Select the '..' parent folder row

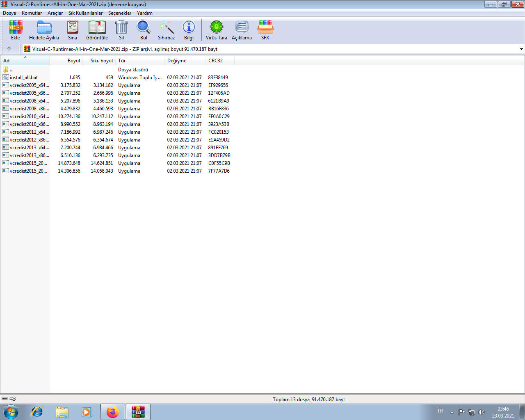click(117, 70)
